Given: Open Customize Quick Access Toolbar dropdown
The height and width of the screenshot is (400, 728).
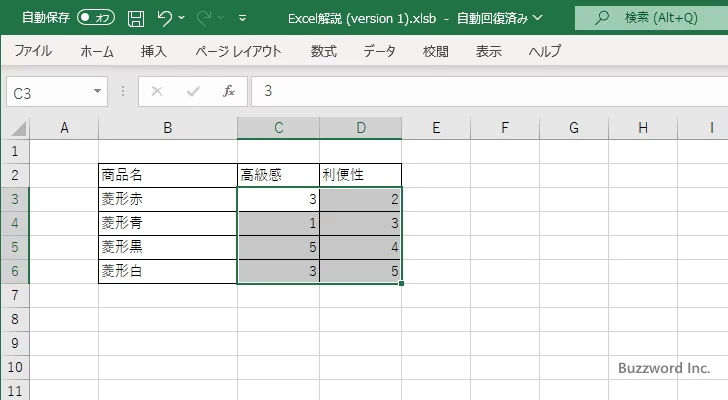Looking at the screenshot, I should click(x=242, y=19).
